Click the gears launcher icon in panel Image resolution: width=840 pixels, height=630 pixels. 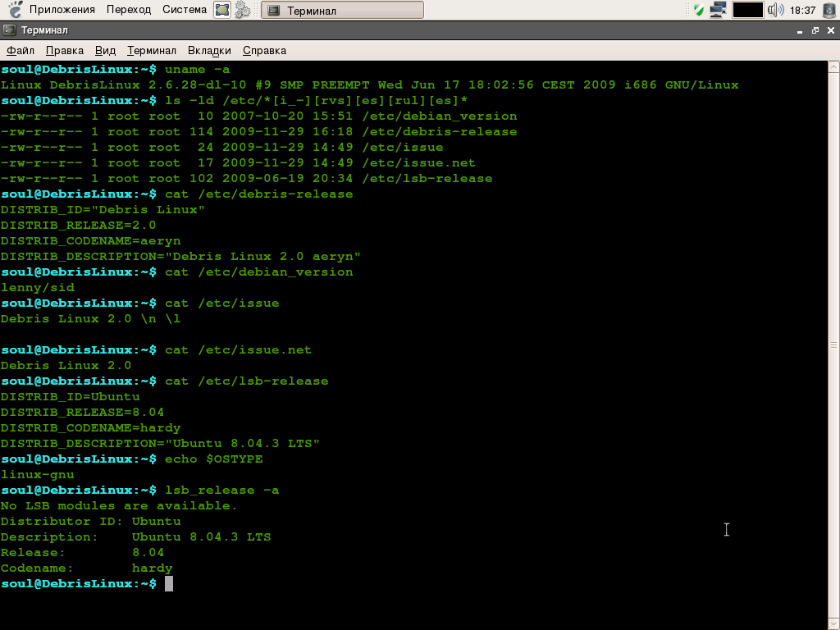click(243, 10)
